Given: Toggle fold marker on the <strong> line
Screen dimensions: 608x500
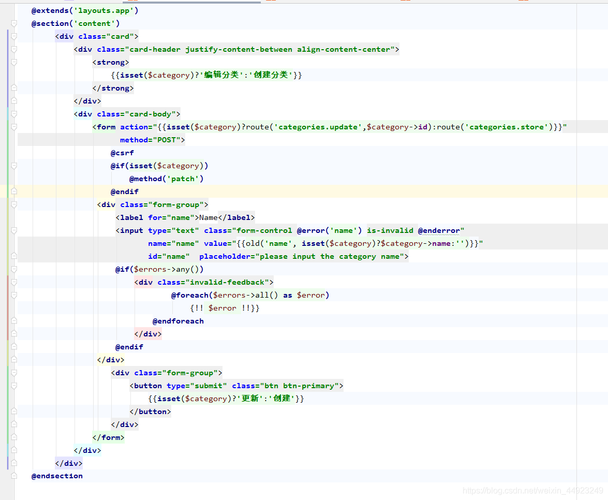Looking at the screenshot, I should [x=14, y=62].
